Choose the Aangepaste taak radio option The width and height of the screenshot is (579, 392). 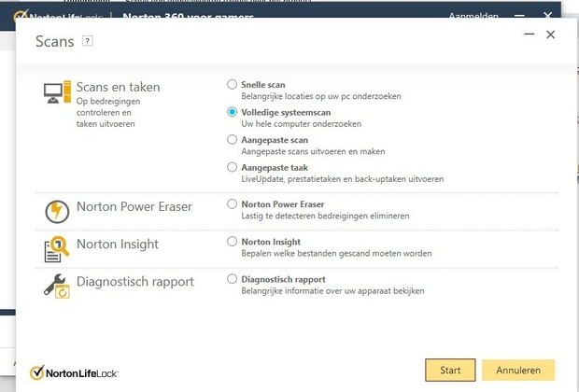tap(233, 167)
